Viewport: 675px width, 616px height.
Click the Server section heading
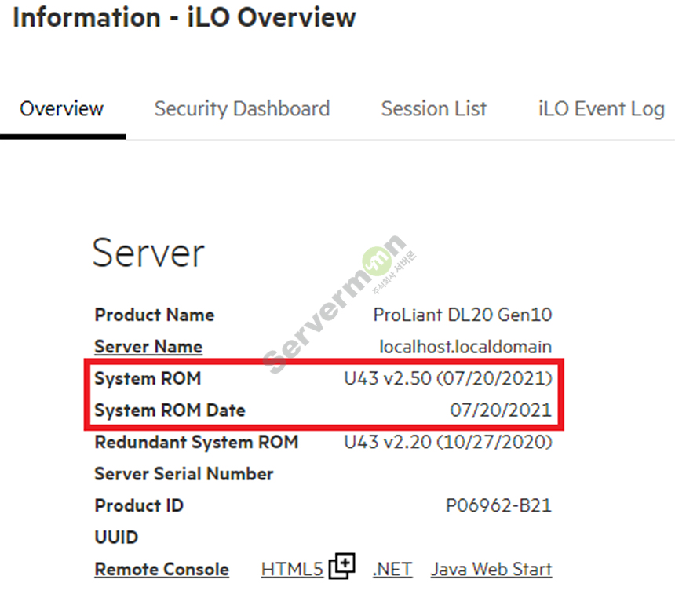click(148, 253)
